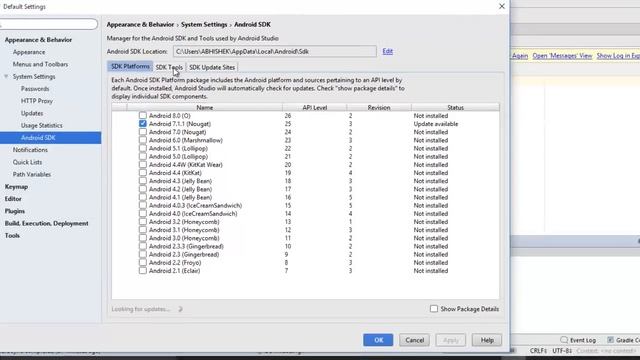Select Build, Execution, Deployment category
The width and height of the screenshot is (640, 360).
coord(47,223)
